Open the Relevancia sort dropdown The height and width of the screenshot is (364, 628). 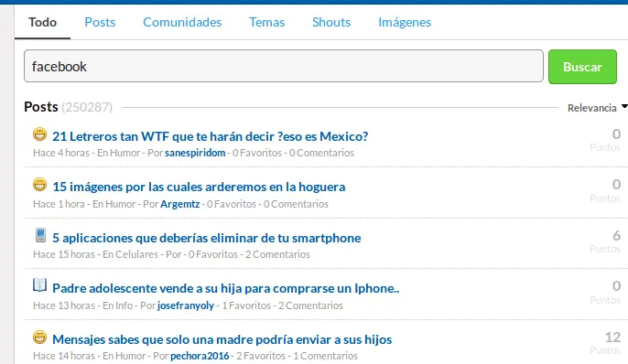[597, 108]
